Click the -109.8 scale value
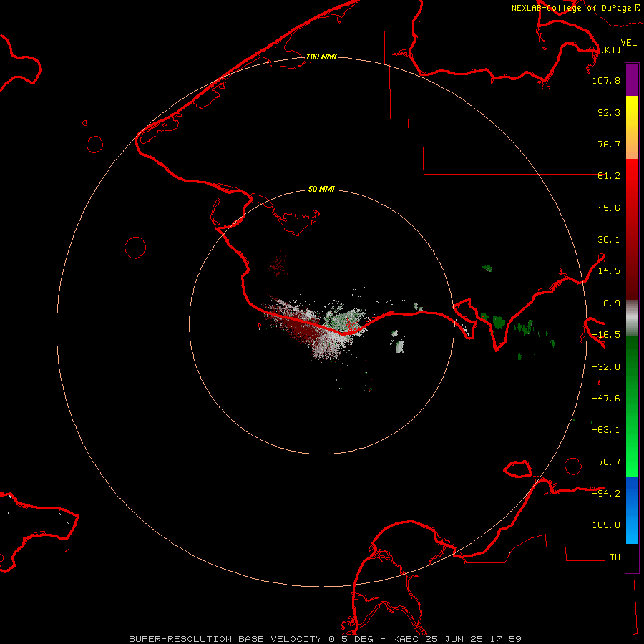The width and height of the screenshot is (644, 644). click(x=604, y=525)
